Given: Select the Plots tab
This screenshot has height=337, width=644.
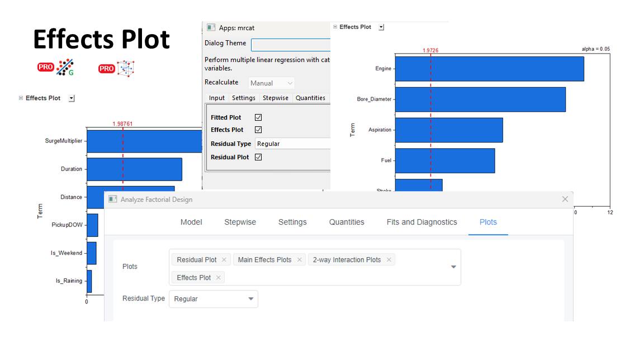Looking at the screenshot, I should tap(488, 222).
